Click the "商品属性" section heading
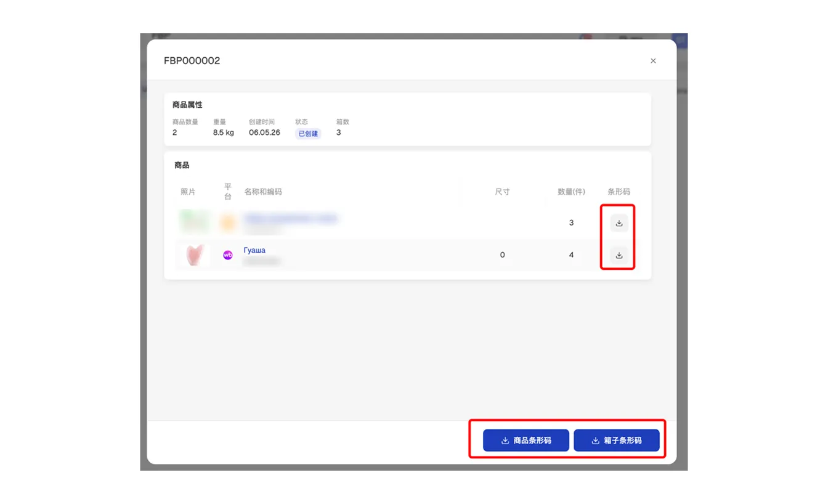 coord(187,105)
